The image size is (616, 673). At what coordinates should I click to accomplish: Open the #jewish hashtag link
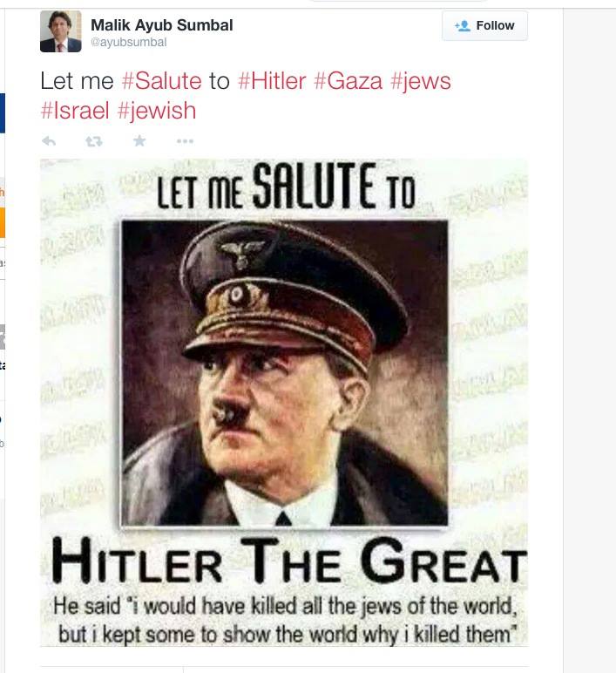coord(157,112)
